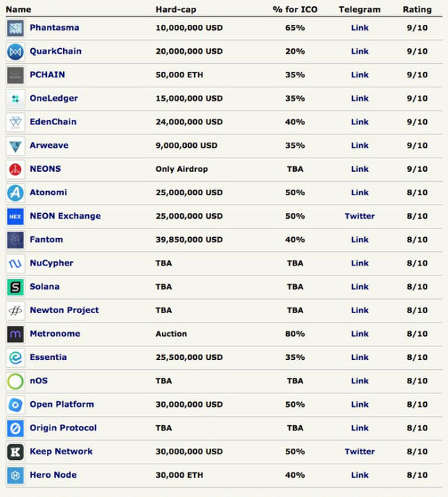Open the Telegram link for OneLedger
Screen dimensions: 448x497
tap(359, 99)
